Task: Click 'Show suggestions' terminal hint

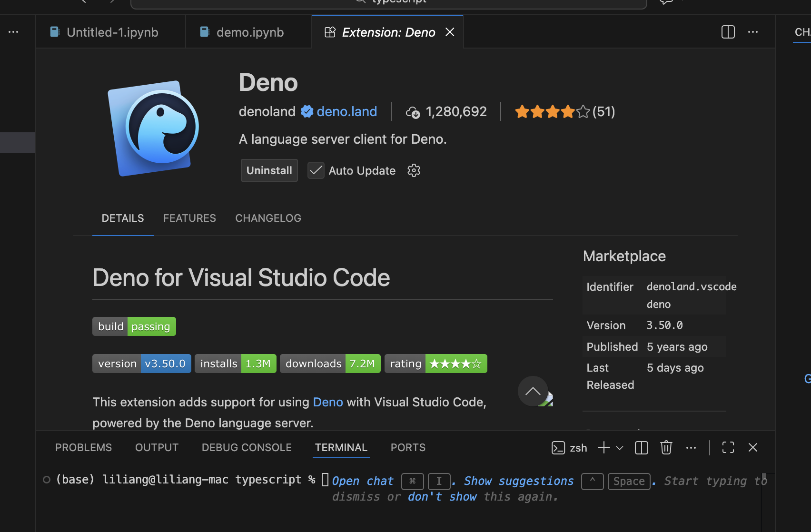Action: pos(519,481)
